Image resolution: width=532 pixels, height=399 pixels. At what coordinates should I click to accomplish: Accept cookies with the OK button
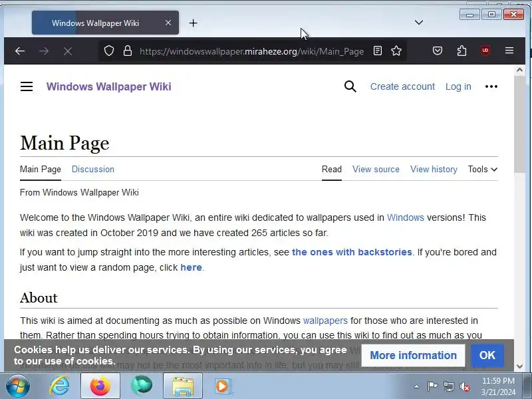tap(487, 355)
